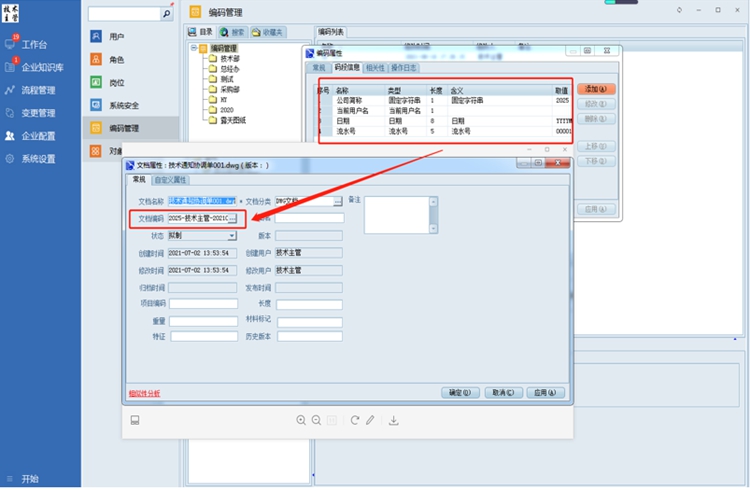Click the search magnifier icon
This screenshot has width=750, height=491.
click(x=166, y=15)
